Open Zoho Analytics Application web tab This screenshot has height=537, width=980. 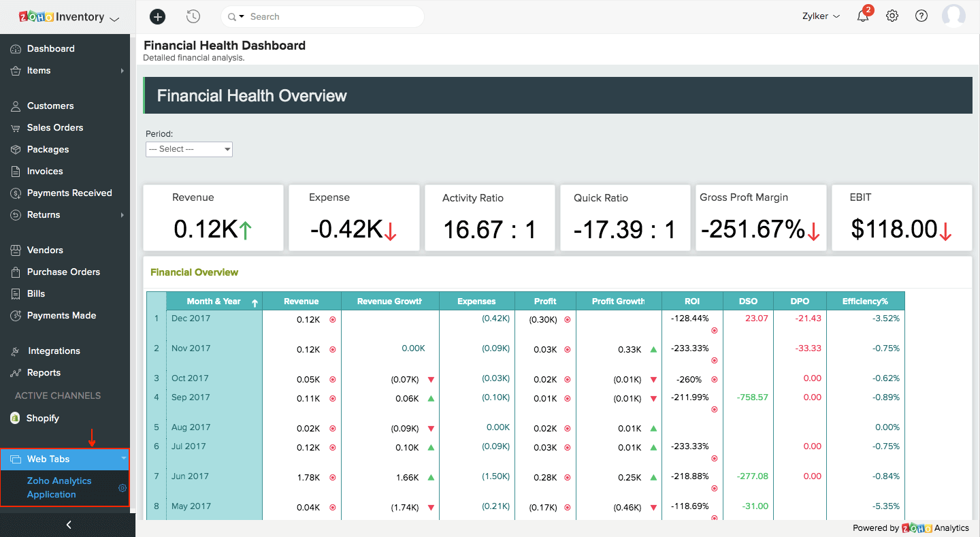[x=59, y=488]
